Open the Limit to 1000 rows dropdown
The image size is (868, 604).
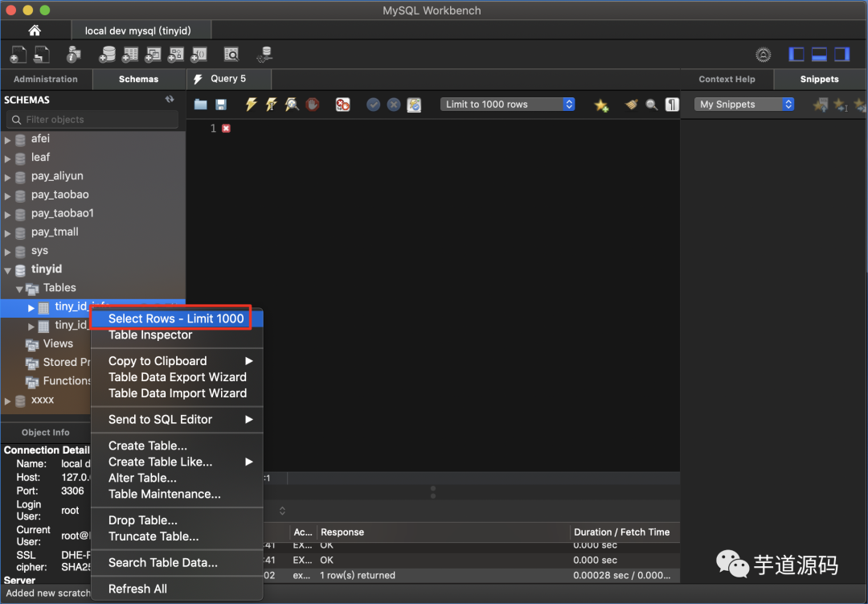(508, 105)
